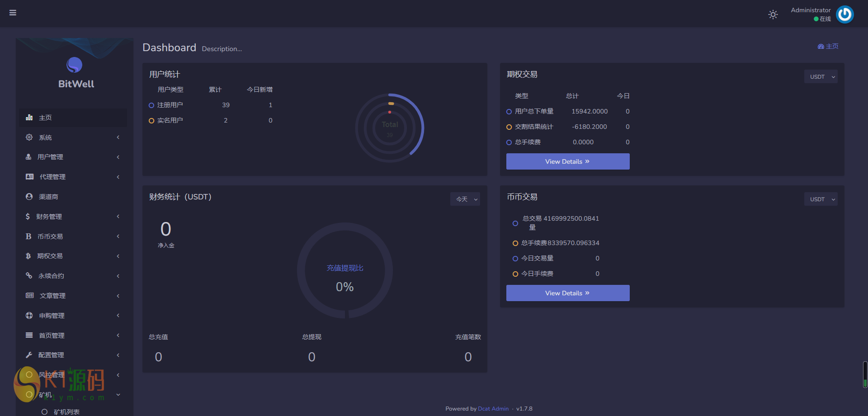This screenshot has height=416, width=868.
Task: Click the 币币交易 bold B icon
Action: point(28,236)
